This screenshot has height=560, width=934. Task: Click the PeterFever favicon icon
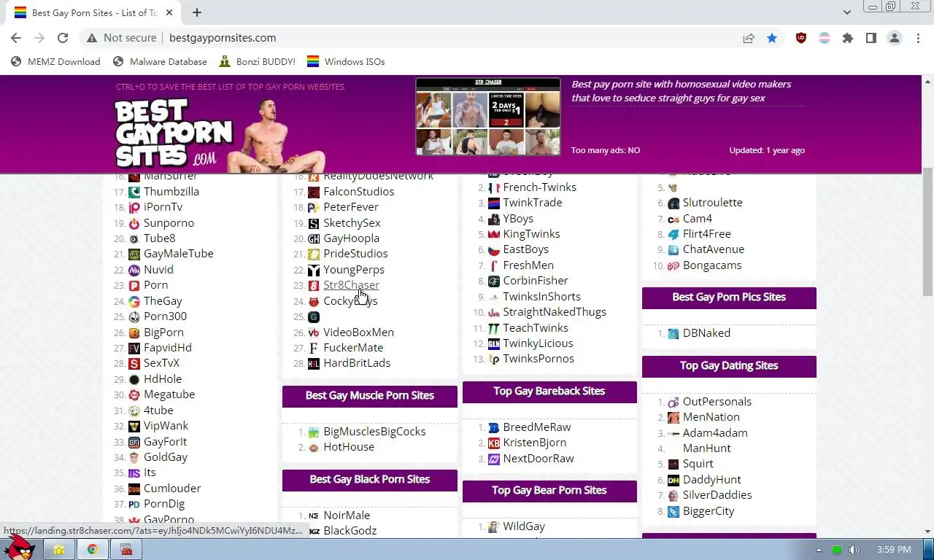pyautogui.click(x=314, y=207)
